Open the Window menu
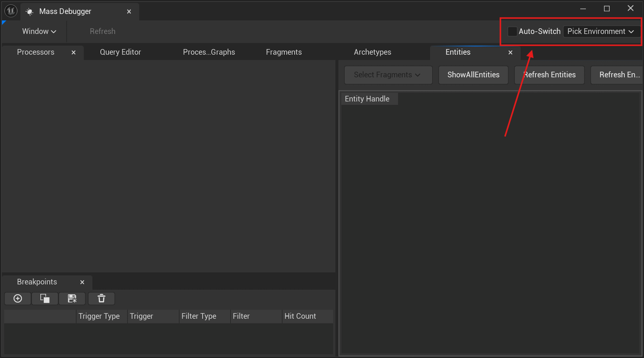 click(x=39, y=31)
